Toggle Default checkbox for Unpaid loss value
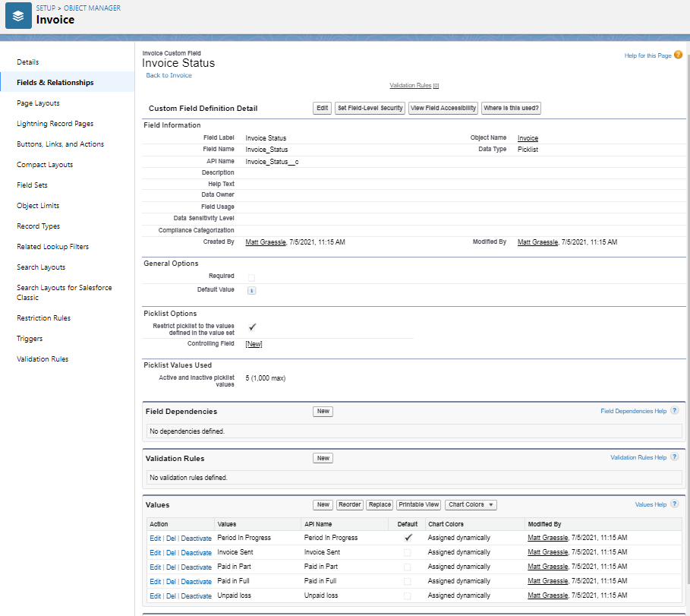690x616 pixels. pyautogui.click(x=408, y=595)
